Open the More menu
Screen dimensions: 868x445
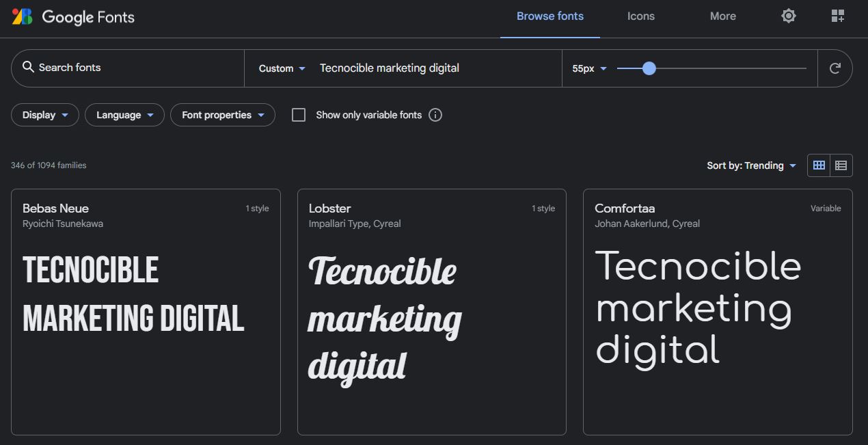point(722,16)
